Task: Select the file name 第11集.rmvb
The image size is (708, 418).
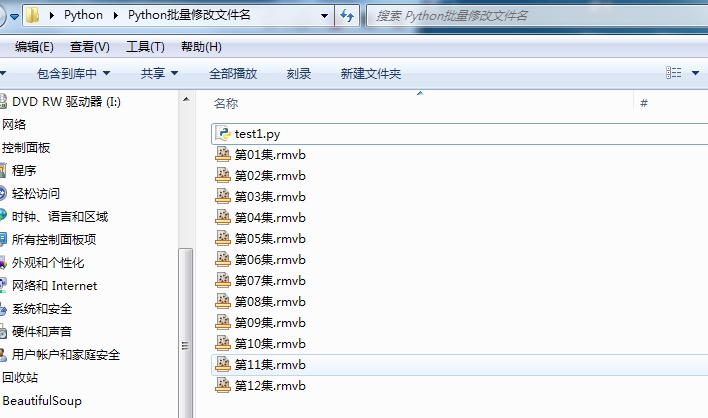Action: coord(270,365)
